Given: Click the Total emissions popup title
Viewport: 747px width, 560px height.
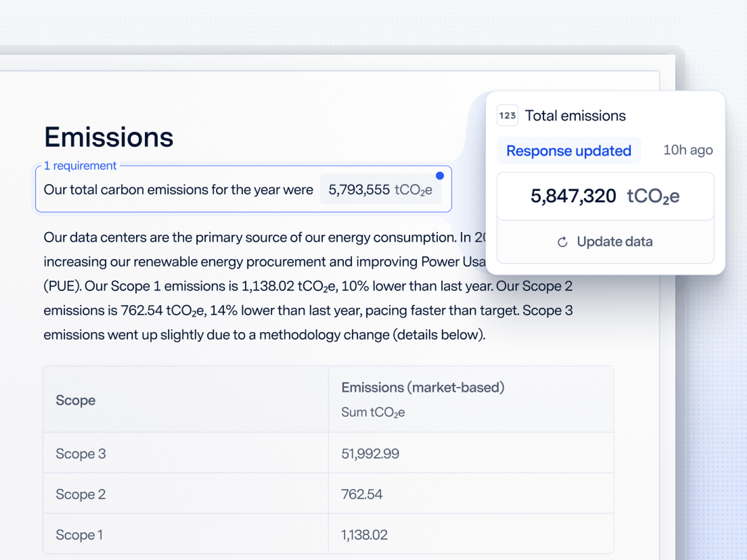Looking at the screenshot, I should [x=575, y=116].
